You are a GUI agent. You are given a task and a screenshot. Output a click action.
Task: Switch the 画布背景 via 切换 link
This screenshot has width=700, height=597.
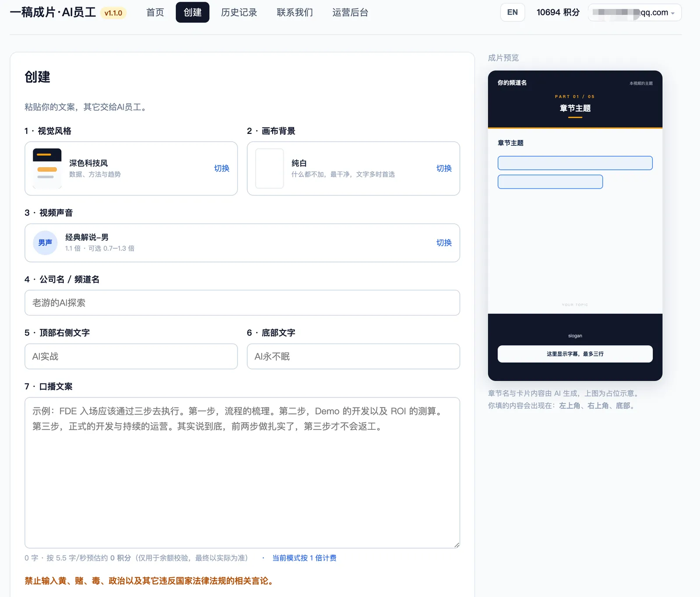click(x=444, y=169)
